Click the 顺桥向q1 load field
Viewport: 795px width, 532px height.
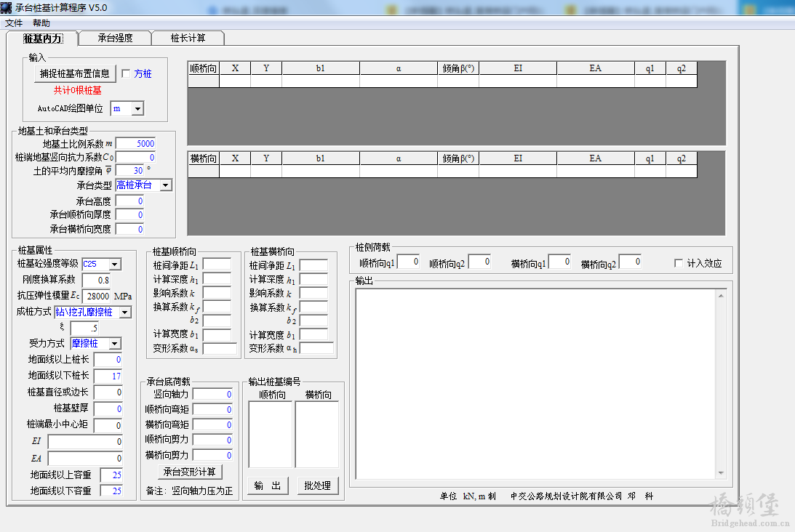(408, 262)
